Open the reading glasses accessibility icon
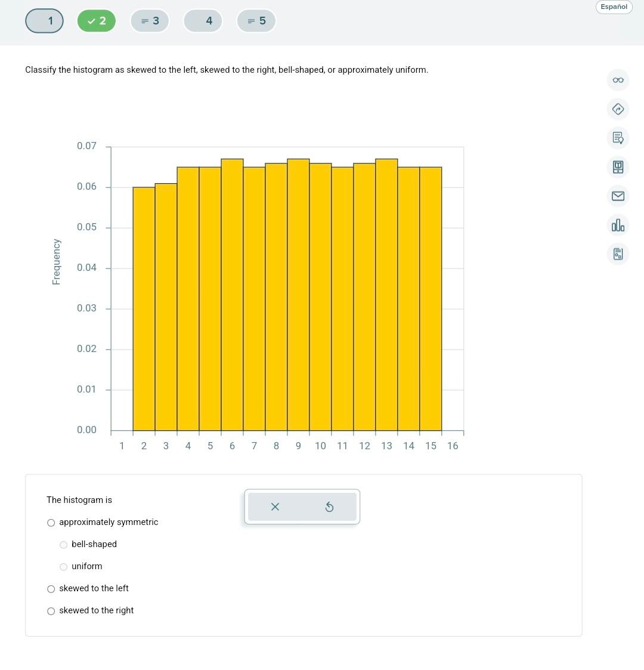This screenshot has height=670, width=644. point(618,80)
